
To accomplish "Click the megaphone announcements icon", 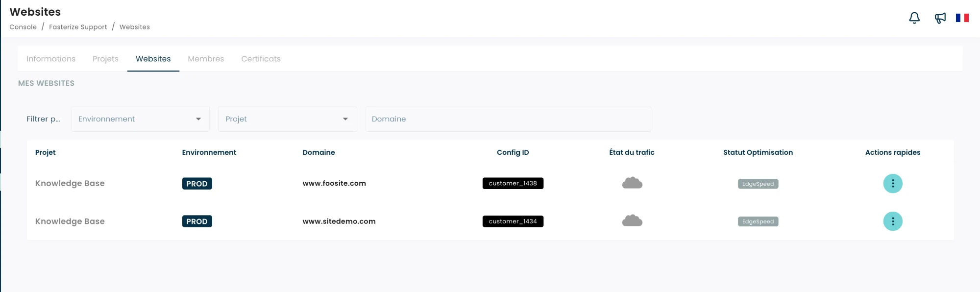I will (940, 18).
